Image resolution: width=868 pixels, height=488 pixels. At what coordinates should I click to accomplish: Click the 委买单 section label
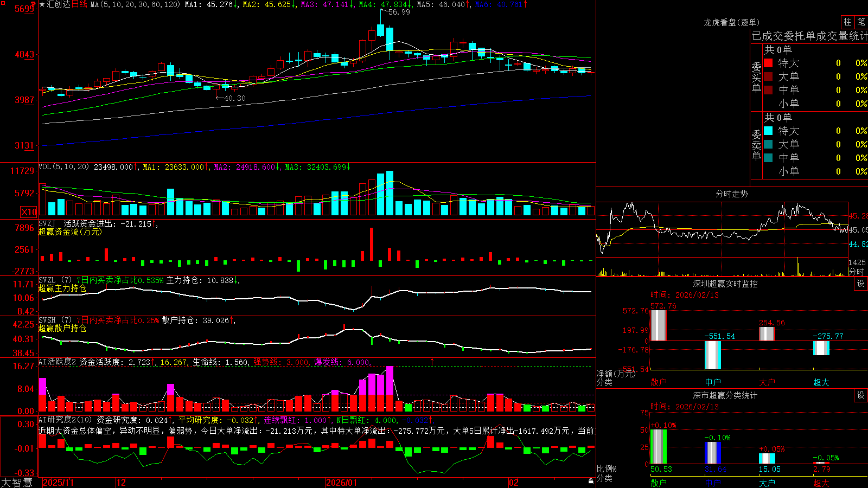coord(756,78)
